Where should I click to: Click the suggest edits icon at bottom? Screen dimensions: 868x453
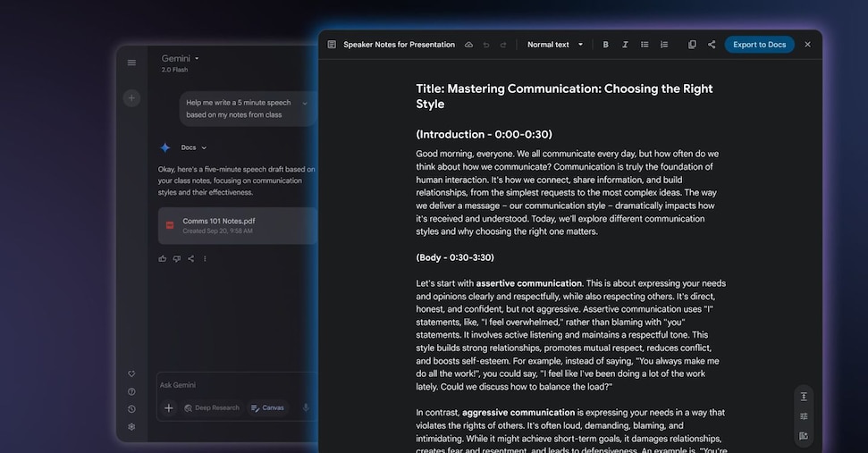pos(804,436)
